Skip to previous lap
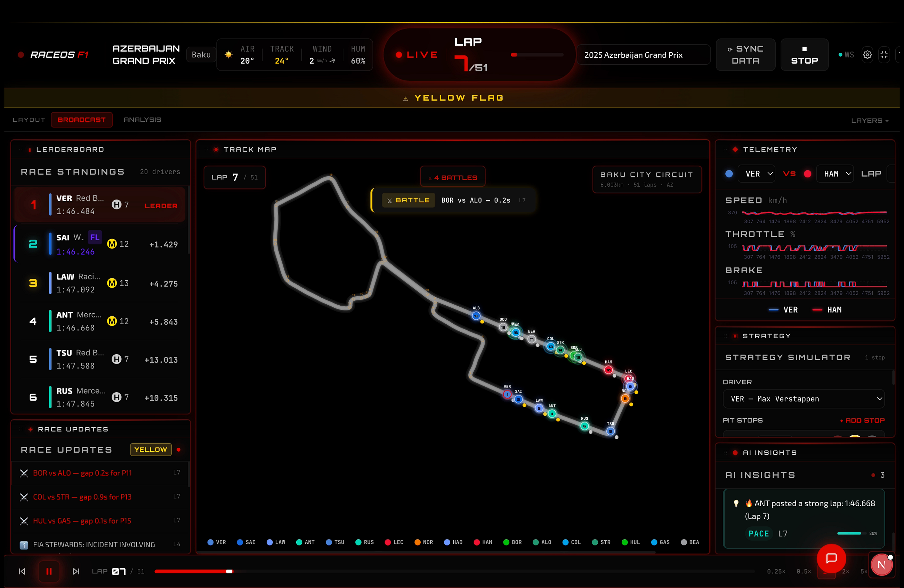Screen dimensions: 904x588 point(22,571)
